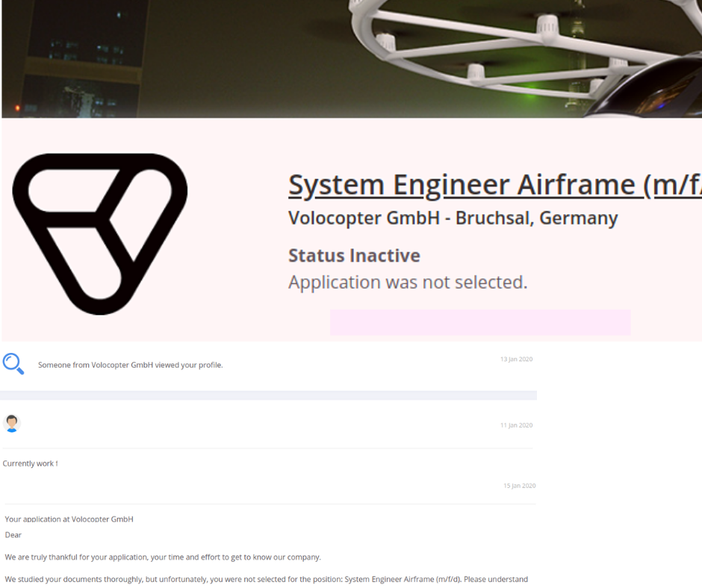Click the 'Currently work' message text
Image resolution: width=702 pixels, height=588 pixels.
click(30, 463)
